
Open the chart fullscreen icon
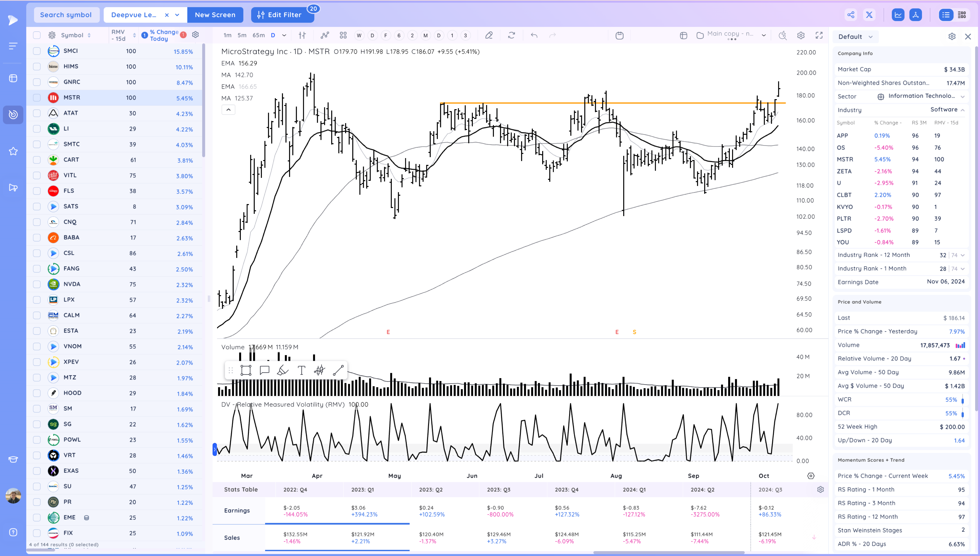pos(819,36)
